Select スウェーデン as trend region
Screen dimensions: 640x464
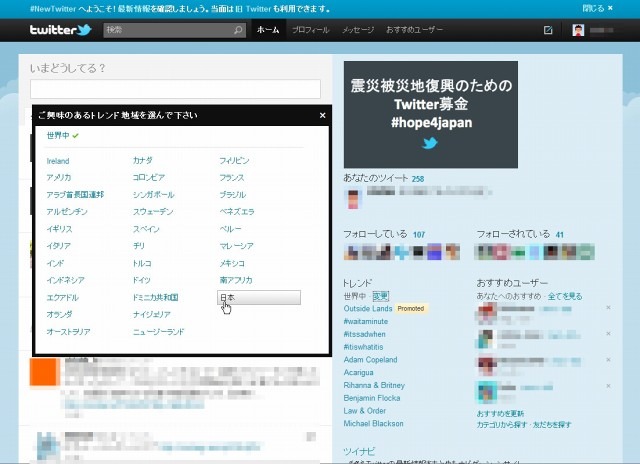[x=153, y=212]
